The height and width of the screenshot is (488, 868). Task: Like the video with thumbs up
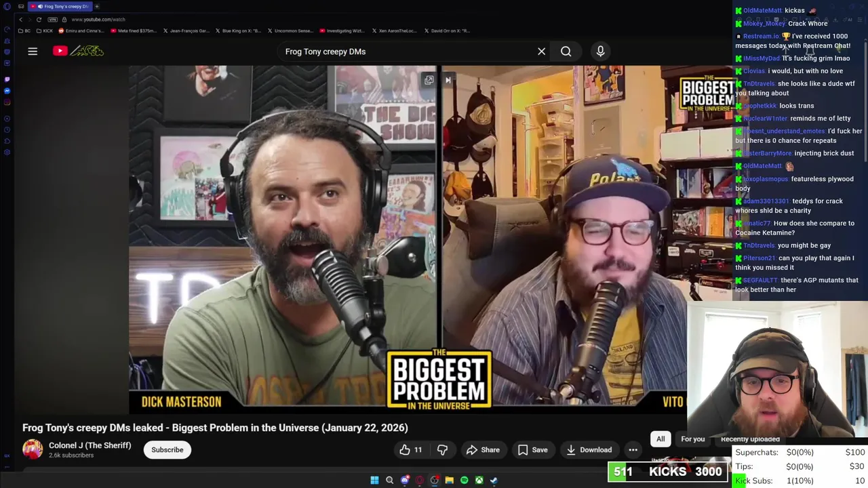tap(411, 450)
